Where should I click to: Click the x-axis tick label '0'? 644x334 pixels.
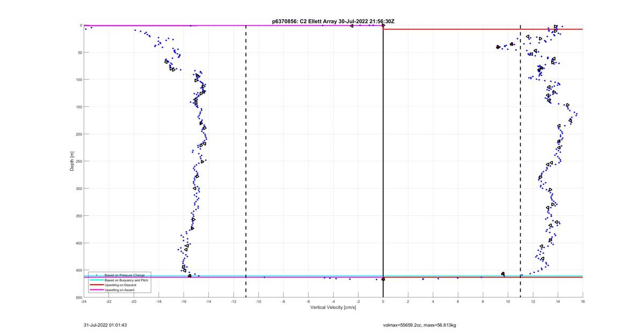click(x=383, y=302)
